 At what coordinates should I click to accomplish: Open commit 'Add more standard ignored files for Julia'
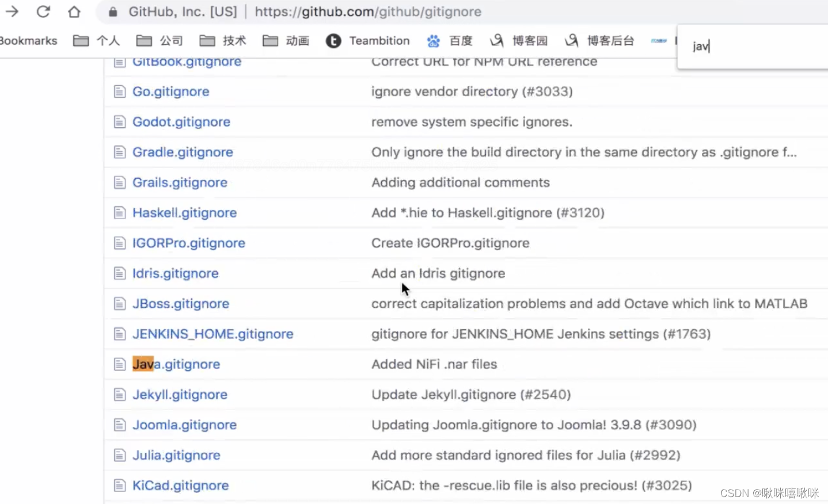point(526,455)
